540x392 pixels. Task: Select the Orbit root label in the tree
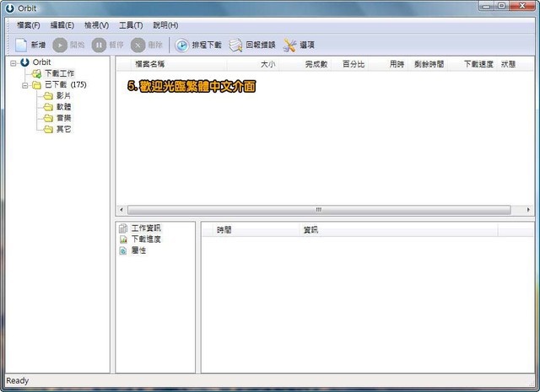(x=41, y=62)
